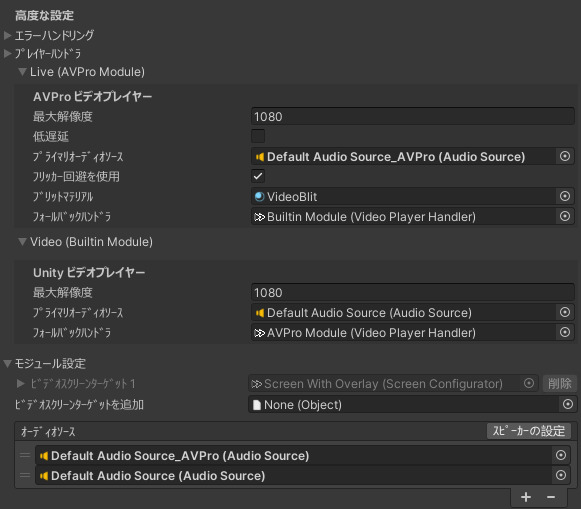Open object picker for Unity Default Audio Source
581x509 pixels.
(565, 312)
